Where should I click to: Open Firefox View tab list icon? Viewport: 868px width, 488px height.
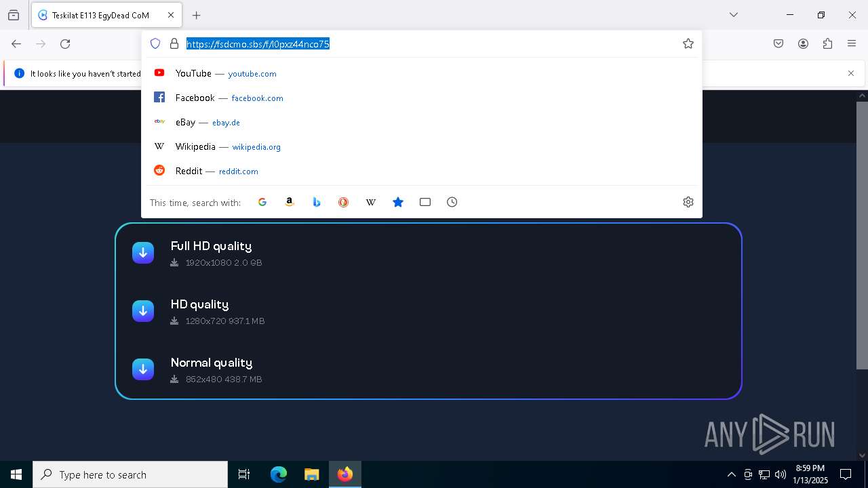pyautogui.click(x=14, y=15)
